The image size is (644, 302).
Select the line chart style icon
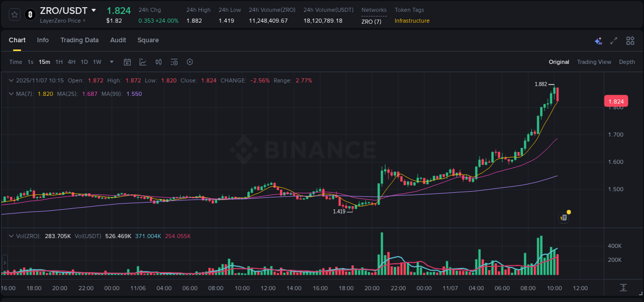click(x=143, y=62)
